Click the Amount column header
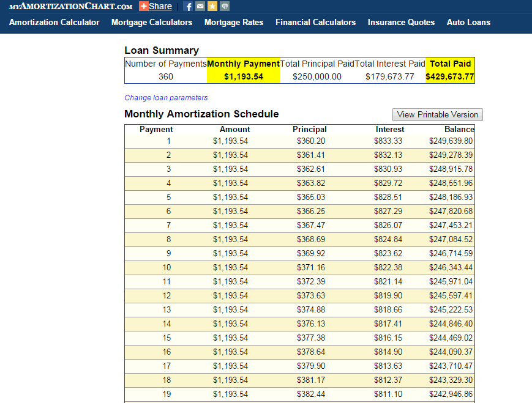Image resolution: width=532 pixels, height=403 pixels. [235, 130]
